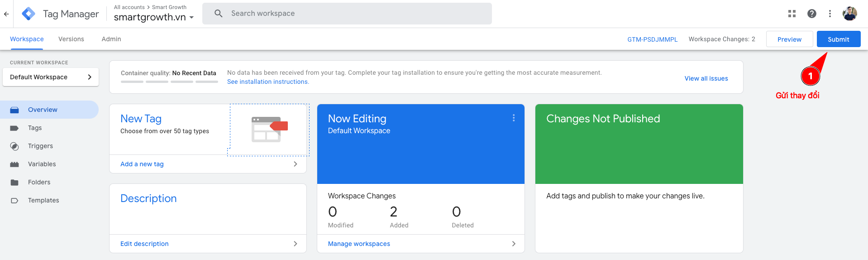Screen dimensions: 868x260
Task: Open Folders in the sidebar
Action: 39,182
